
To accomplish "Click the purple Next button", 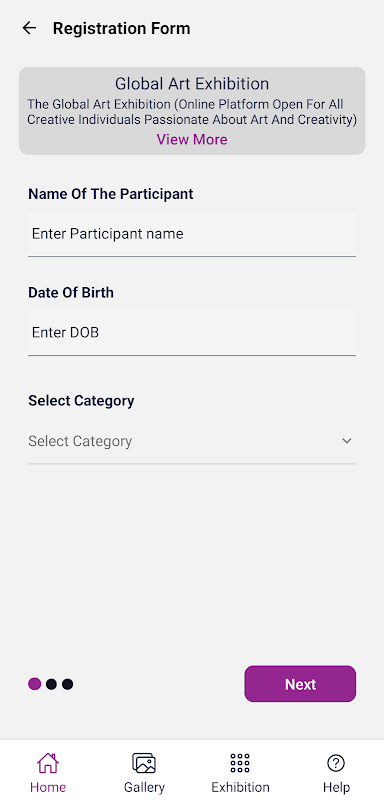I will click(300, 684).
